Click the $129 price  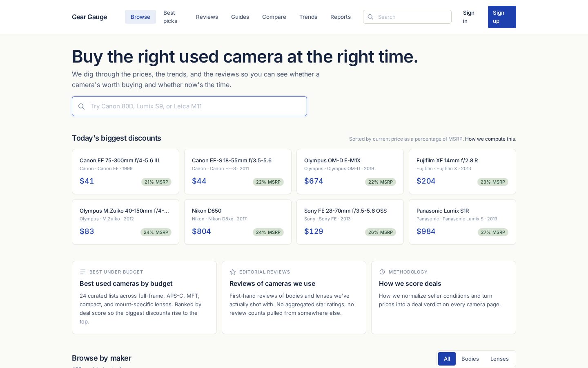314,231
